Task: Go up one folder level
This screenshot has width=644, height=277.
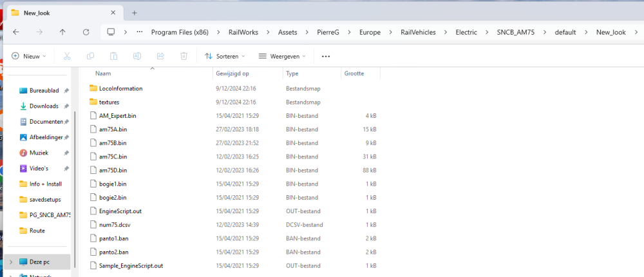Action: pyautogui.click(x=62, y=32)
